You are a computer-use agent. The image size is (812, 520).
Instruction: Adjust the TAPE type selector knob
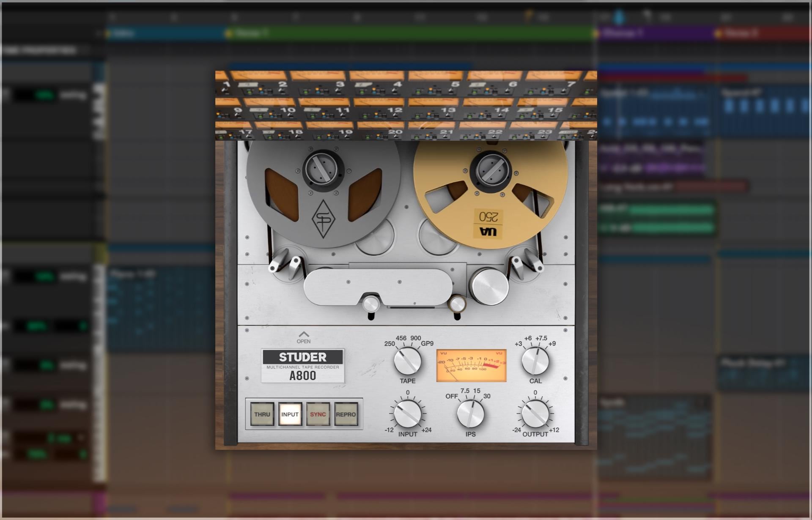pyautogui.click(x=408, y=361)
